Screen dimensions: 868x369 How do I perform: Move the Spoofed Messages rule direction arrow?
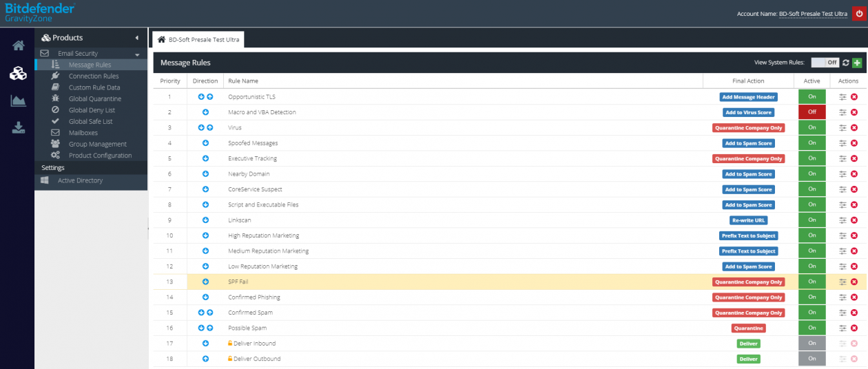click(205, 143)
